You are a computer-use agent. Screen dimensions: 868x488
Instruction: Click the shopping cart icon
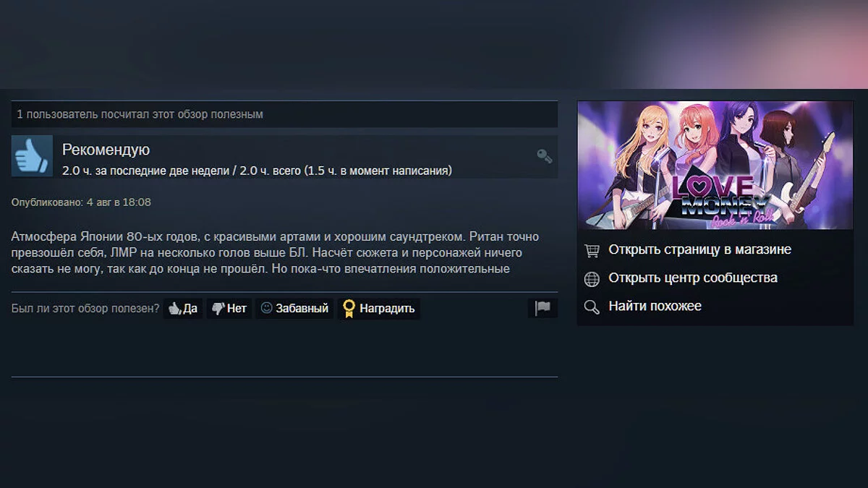[592, 250]
